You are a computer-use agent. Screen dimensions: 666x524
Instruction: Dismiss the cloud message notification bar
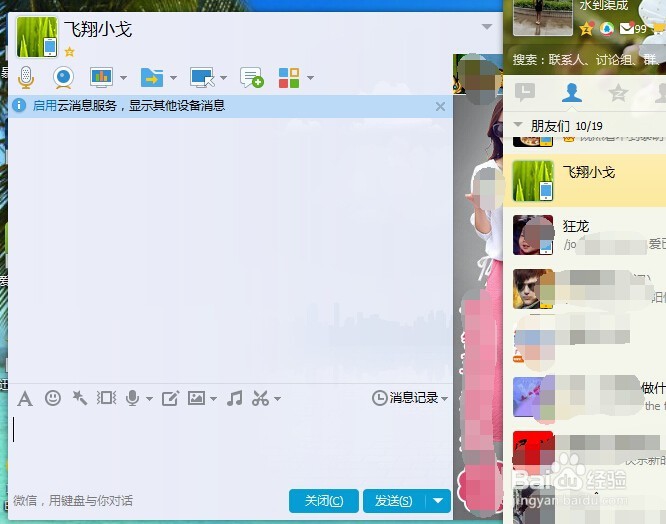click(440, 106)
